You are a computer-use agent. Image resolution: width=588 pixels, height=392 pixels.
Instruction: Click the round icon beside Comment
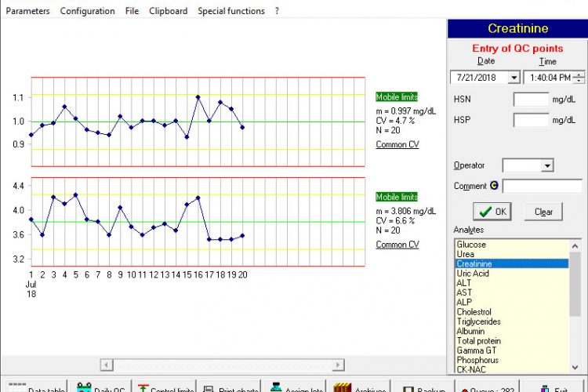pyautogui.click(x=494, y=186)
